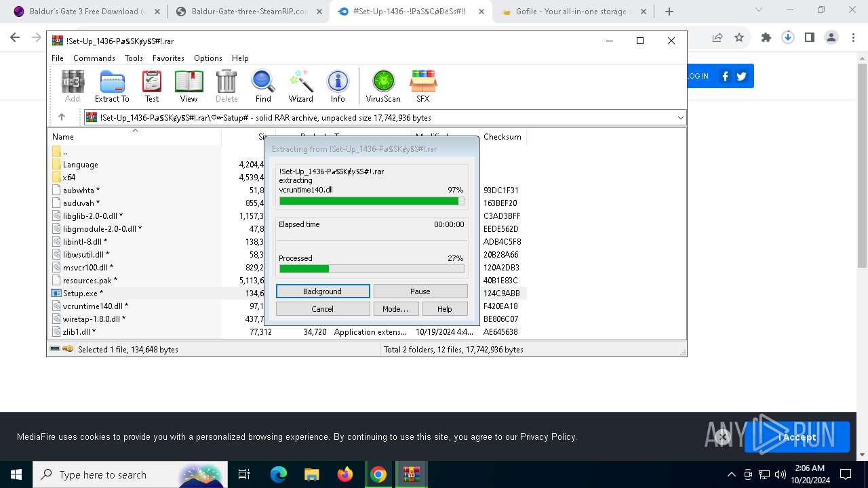
Task: Click the Delete toolbar icon
Action: (x=226, y=86)
